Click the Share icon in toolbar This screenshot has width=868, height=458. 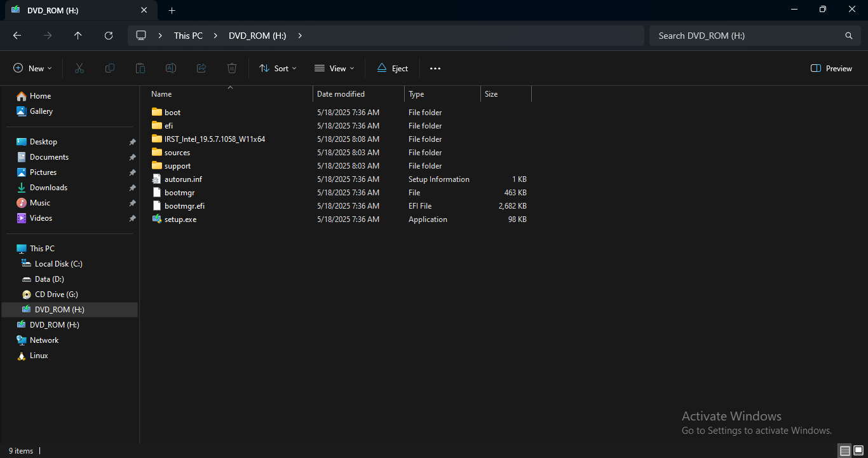tap(201, 68)
